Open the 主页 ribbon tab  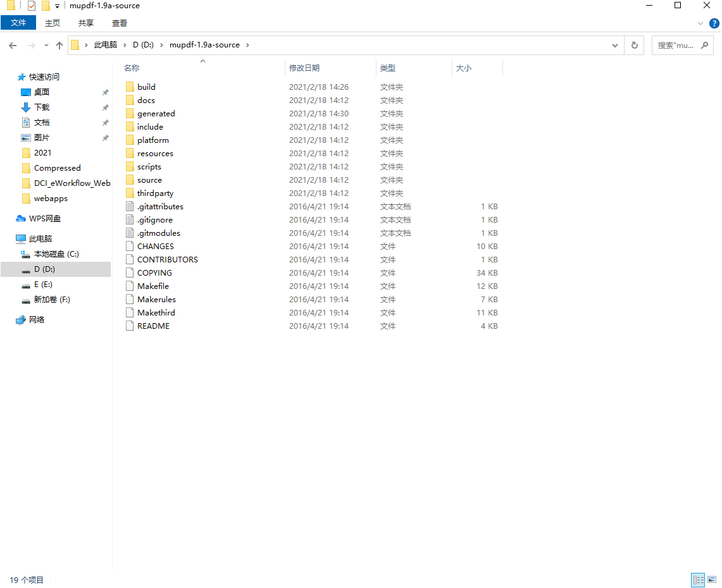point(53,23)
